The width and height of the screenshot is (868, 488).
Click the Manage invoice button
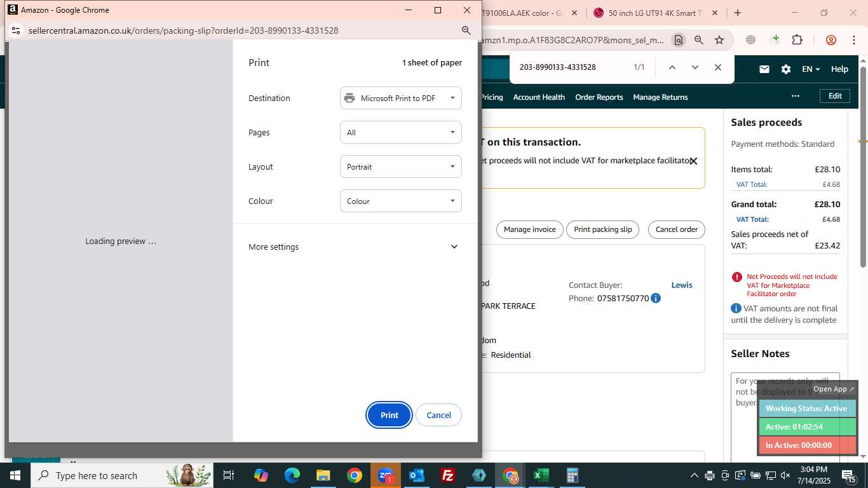click(x=529, y=229)
